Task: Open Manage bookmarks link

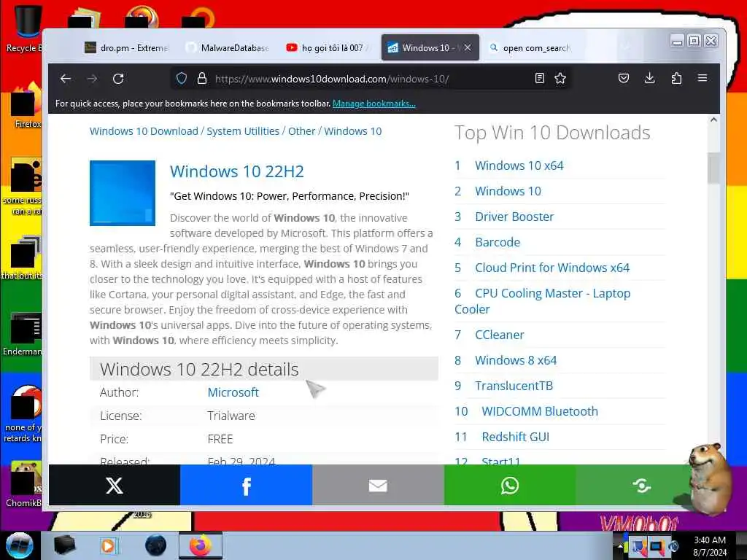Action: pyautogui.click(x=374, y=104)
